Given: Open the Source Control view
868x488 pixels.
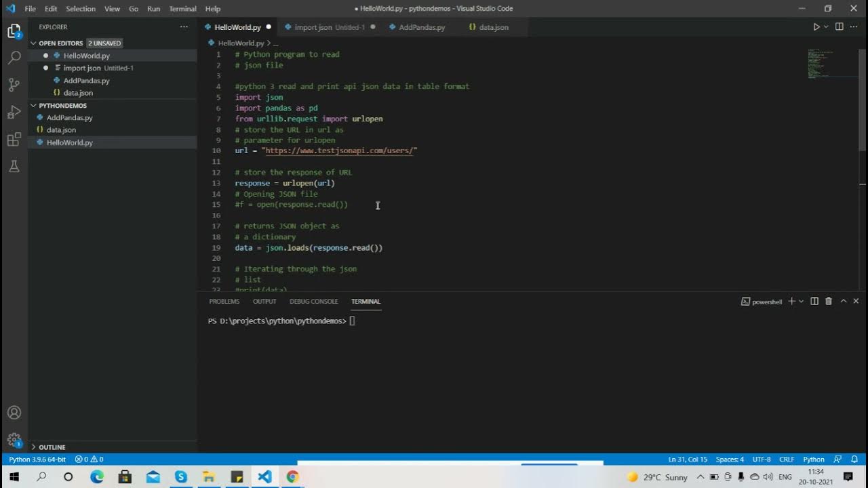Looking at the screenshot, I should coord(14,85).
